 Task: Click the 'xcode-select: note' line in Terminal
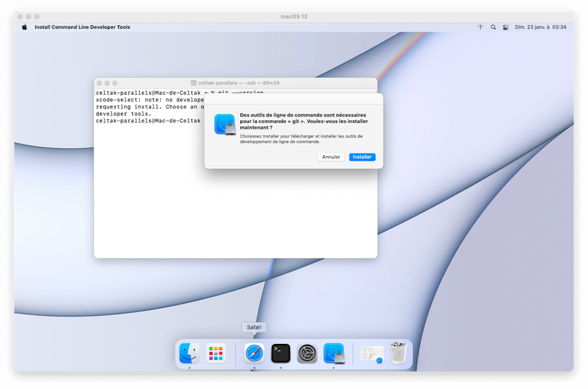click(x=150, y=100)
